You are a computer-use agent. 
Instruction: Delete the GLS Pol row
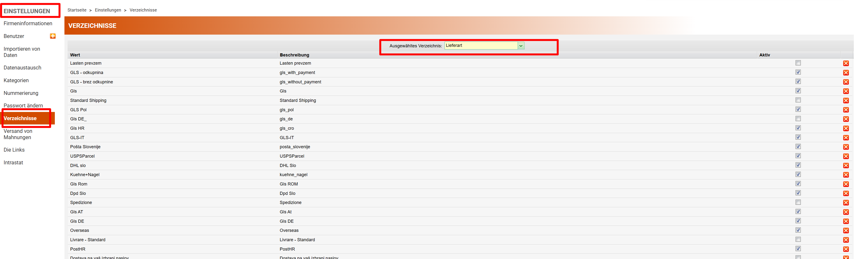[x=846, y=110]
